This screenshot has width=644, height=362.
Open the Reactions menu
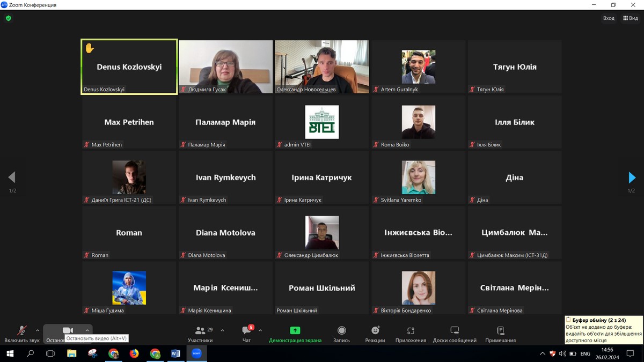tap(375, 334)
